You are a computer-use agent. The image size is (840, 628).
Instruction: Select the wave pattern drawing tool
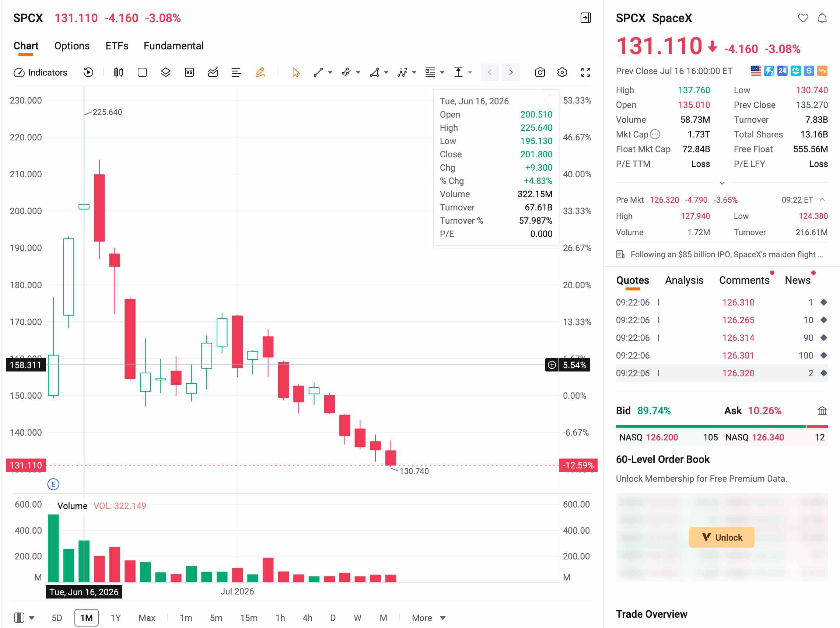pos(402,72)
